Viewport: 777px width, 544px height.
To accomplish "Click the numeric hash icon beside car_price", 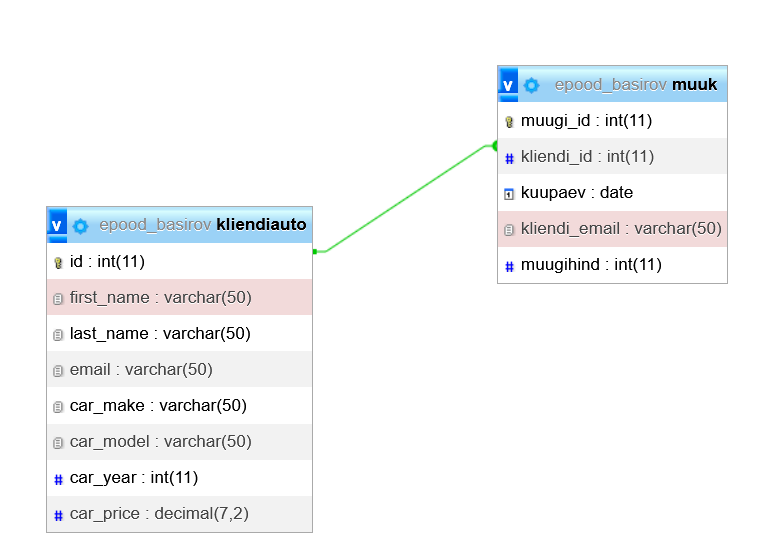I will tap(58, 515).
